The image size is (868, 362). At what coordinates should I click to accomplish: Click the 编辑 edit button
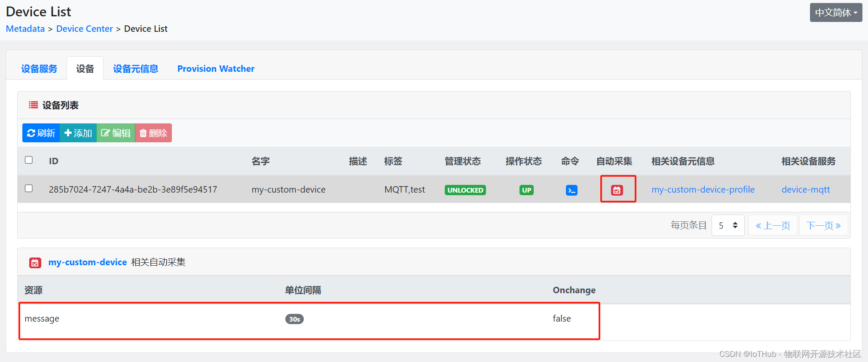point(116,133)
